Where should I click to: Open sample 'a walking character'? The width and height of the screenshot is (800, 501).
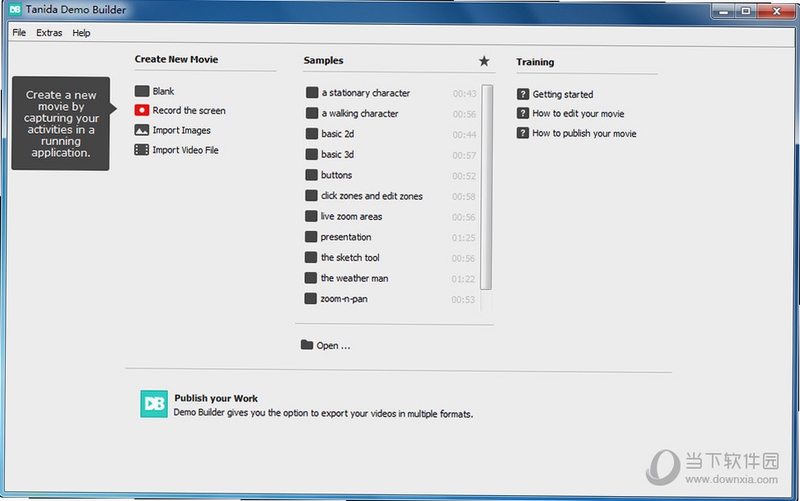tap(360, 114)
